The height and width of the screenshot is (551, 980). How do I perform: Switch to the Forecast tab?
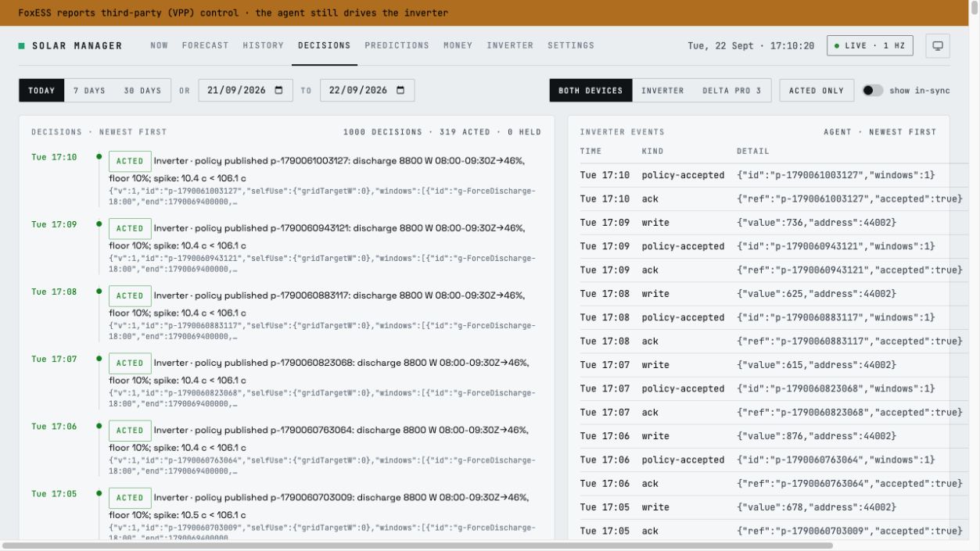pos(206,45)
